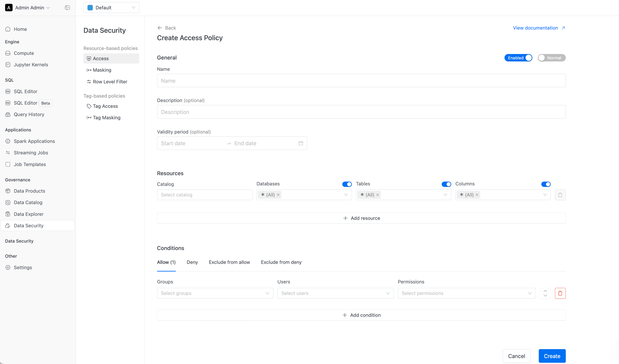Viewport: 619px width, 364px height.
Task: Click the Description input field
Action: (x=361, y=112)
